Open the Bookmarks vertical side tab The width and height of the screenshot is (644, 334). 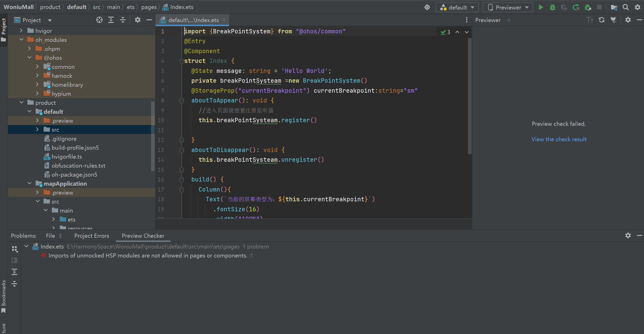[4, 297]
